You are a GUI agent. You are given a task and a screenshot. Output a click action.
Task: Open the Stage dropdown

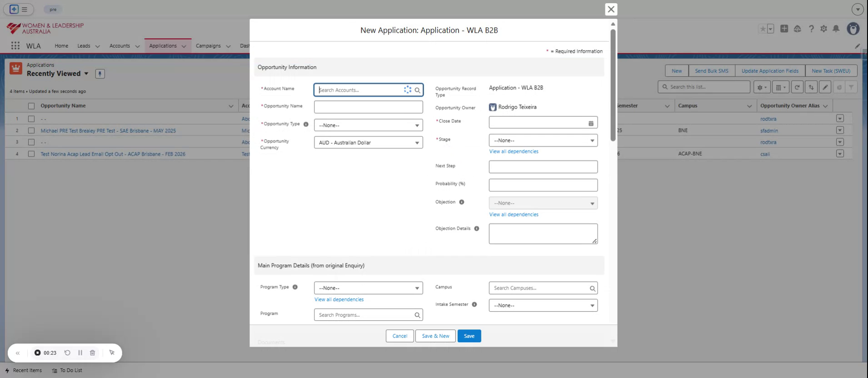tap(543, 141)
